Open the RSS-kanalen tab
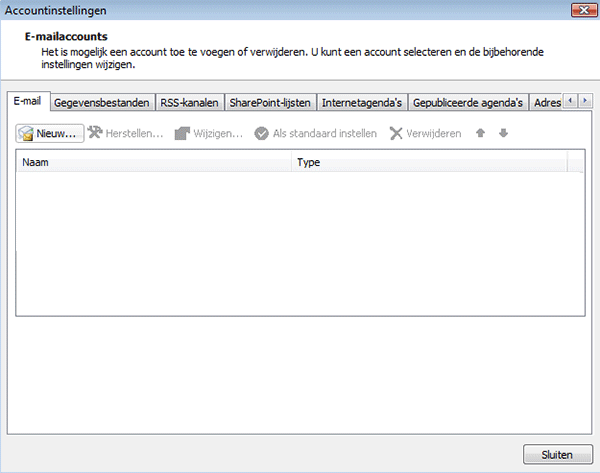This screenshot has width=600, height=473. (x=191, y=102)
